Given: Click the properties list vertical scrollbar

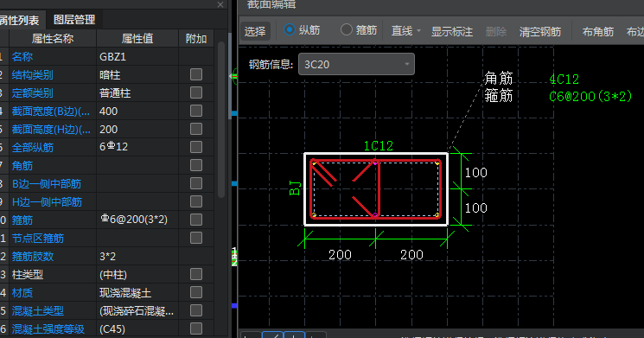Looking at the screenshot, I should point(221,119).
